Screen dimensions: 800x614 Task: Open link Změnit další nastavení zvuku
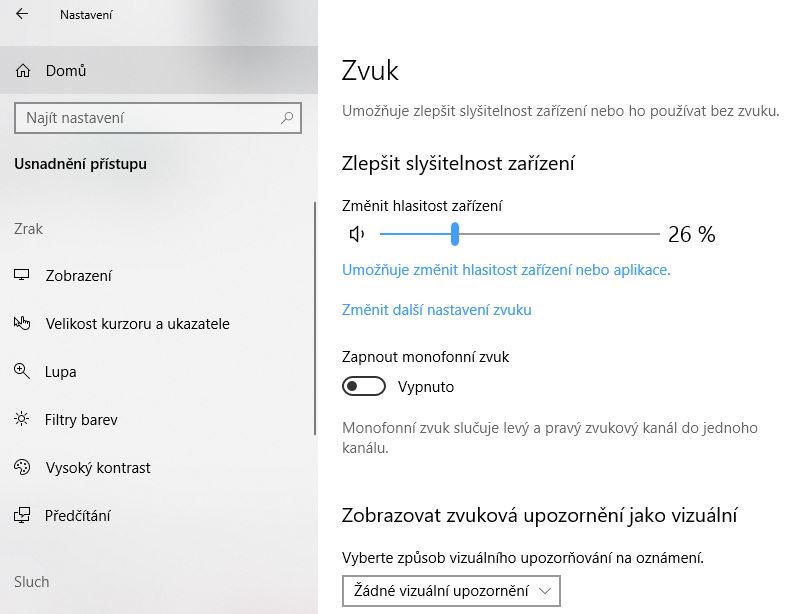[437, 310]
